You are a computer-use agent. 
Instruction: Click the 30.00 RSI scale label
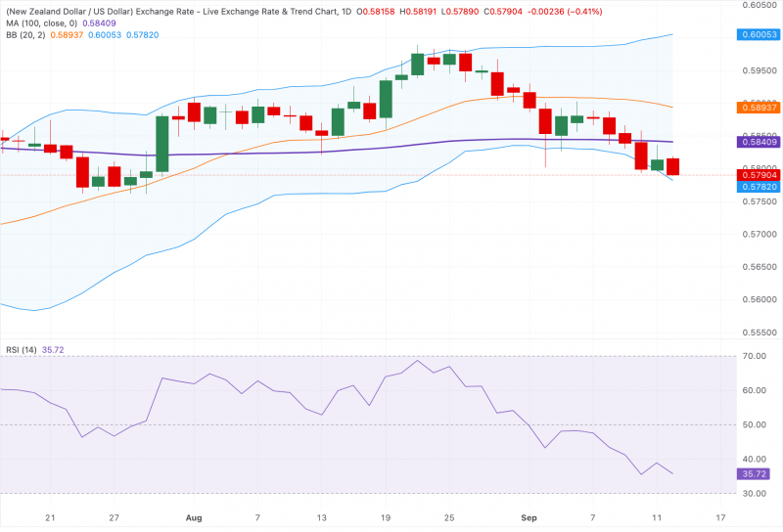[x=754, y=493]
